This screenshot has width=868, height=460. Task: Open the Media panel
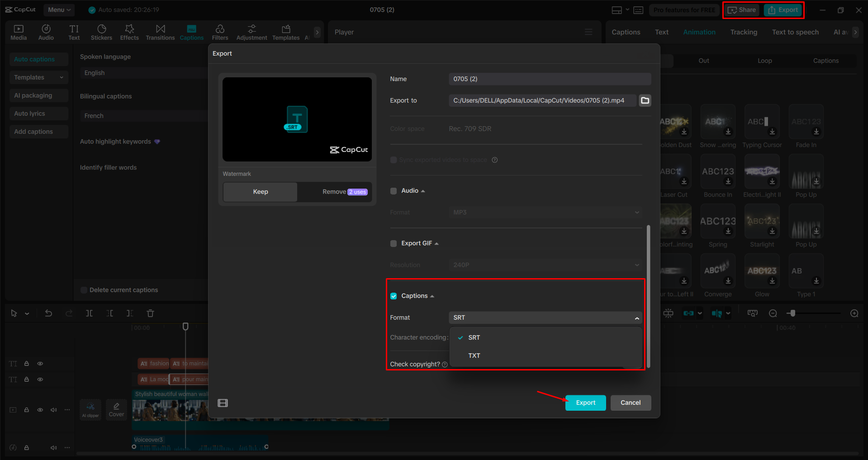18,32
